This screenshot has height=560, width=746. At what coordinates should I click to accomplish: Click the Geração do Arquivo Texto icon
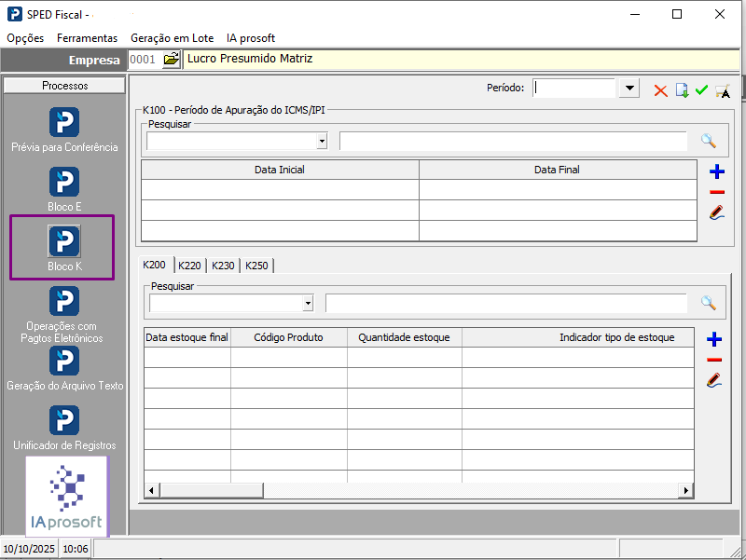[64, 362]
